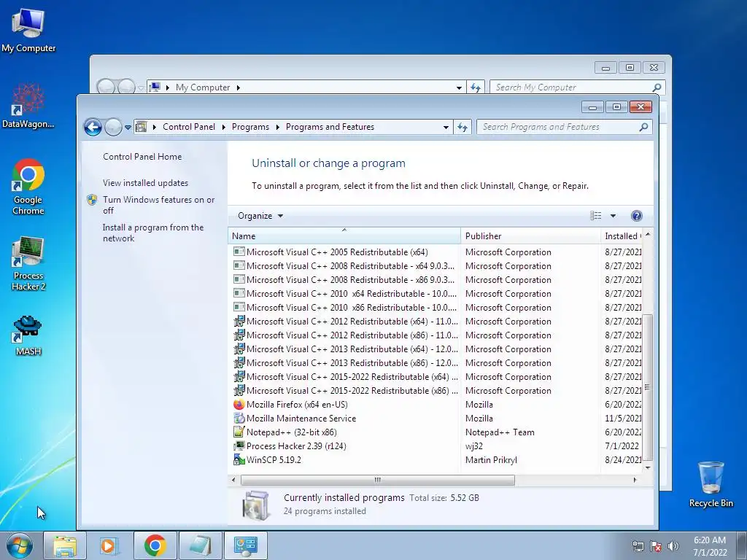This screenshot has height=560, width=747.
Task: Expand address dropdown in My Computer window
Action: click(x=459, y=87)
